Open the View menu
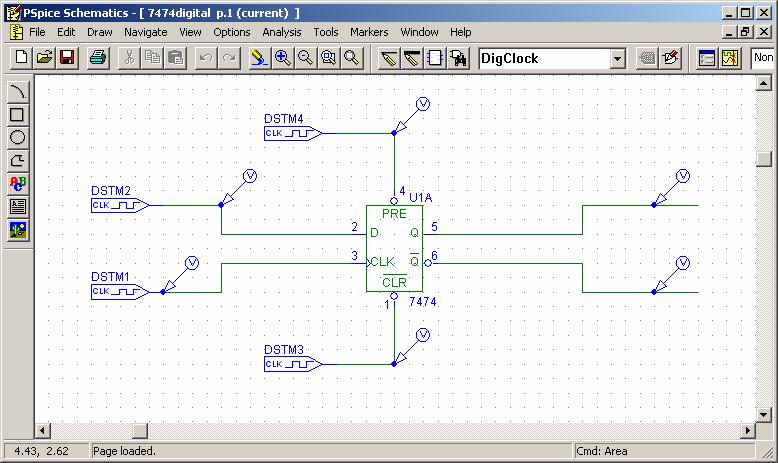The width and height of the screenshot is (778, 463). coord(191,32)
